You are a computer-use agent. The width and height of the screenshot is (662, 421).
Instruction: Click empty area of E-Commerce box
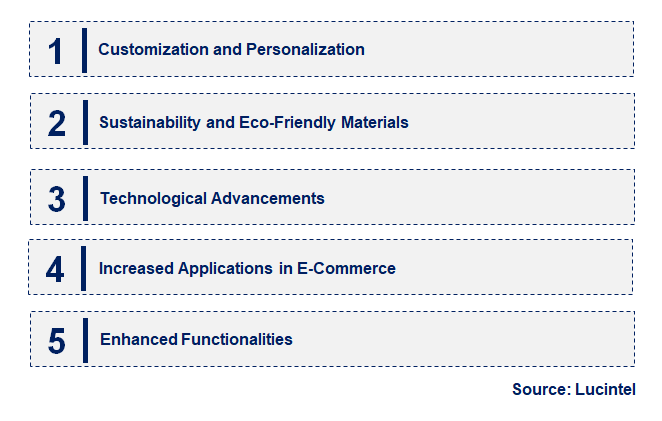tap(513, 267)
